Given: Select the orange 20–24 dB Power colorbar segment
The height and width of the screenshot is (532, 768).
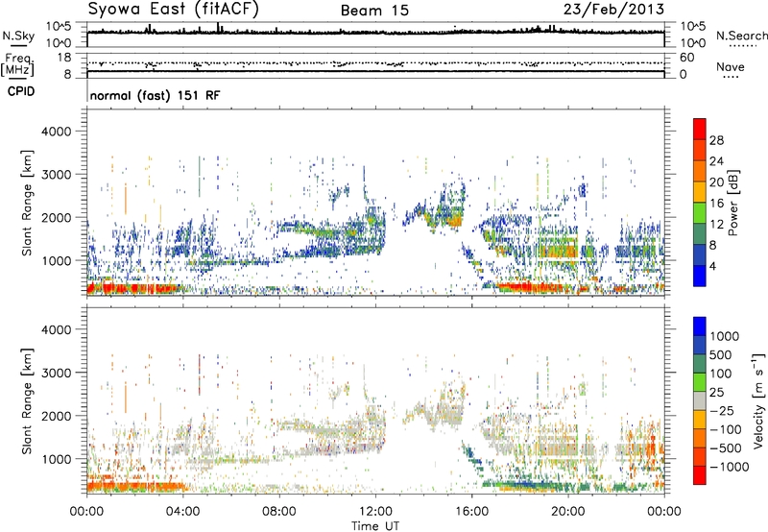Looking at the screenshot, I should coord(700,171).
